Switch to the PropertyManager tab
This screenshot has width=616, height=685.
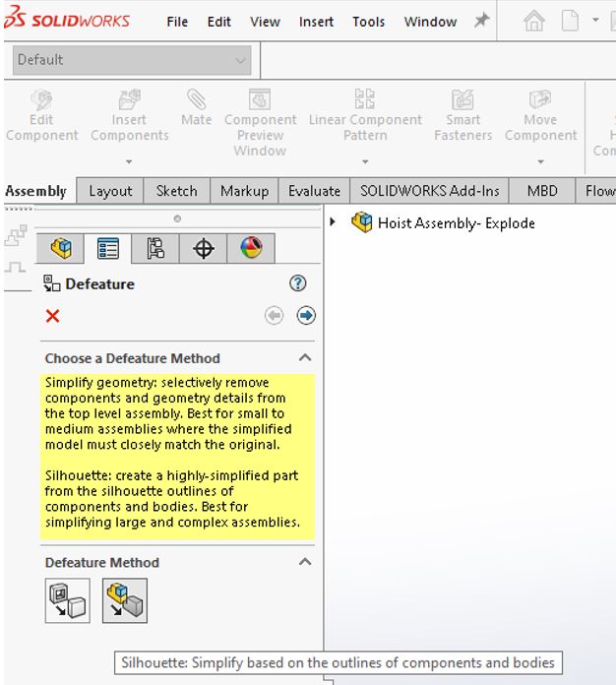[108, 249]
